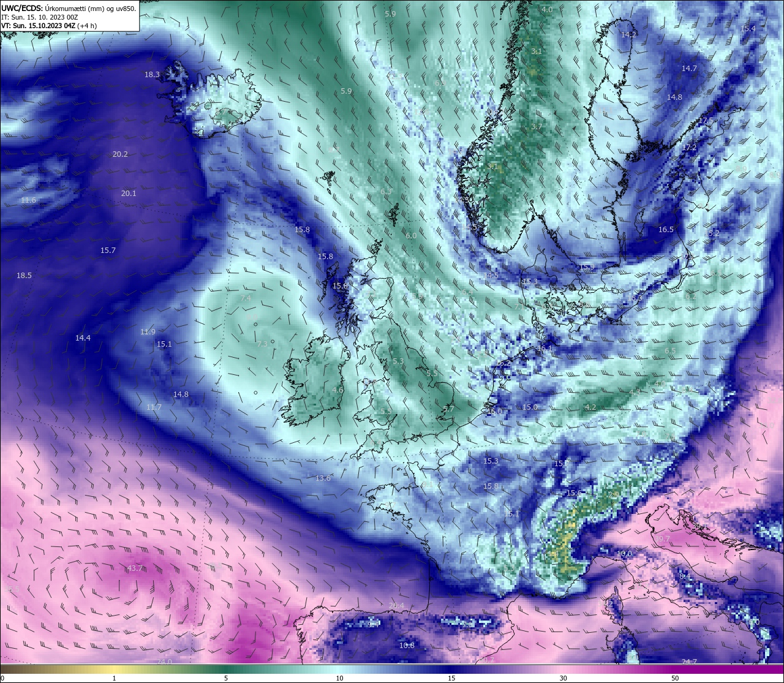The image size is (784, 683).
Task: Click the UWC/ECDS Úrkomumætti title line
Action: click(69, 9)
